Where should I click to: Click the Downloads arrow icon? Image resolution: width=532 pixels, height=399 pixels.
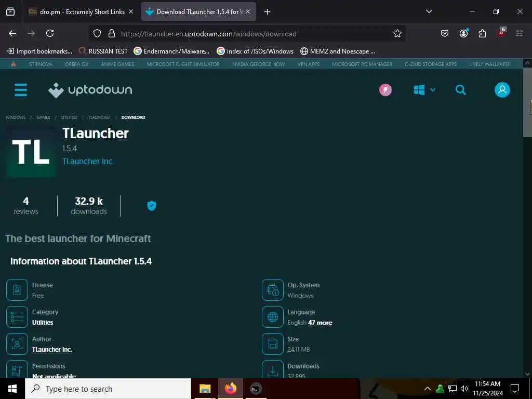pos(272,369)
